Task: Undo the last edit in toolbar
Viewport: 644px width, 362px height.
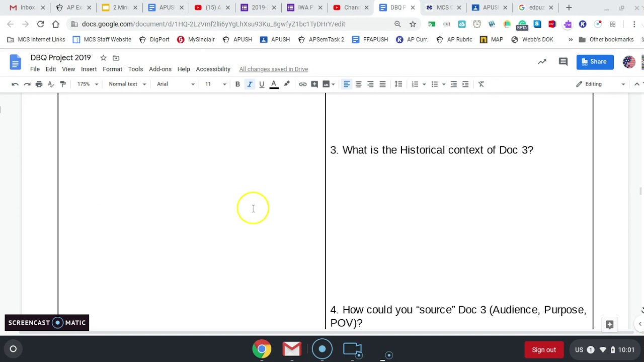Action: click(x=15, y=84)
